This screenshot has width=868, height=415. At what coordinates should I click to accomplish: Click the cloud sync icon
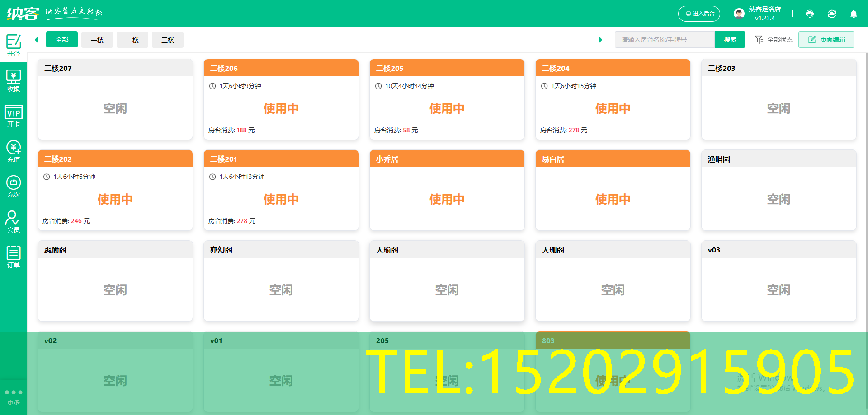(832, 14)
